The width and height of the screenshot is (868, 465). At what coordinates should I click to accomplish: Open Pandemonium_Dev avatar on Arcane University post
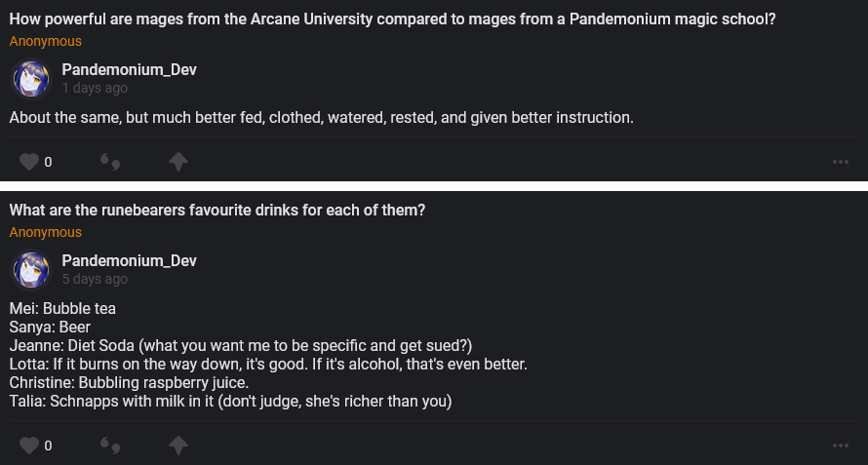point(30,78)
